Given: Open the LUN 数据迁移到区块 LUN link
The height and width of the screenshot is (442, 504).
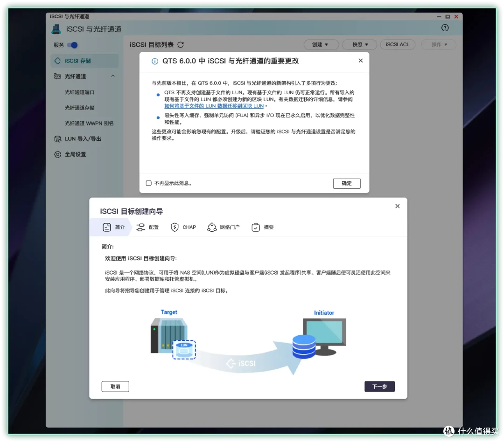Looking at the screenshot, I should [214, 106].
